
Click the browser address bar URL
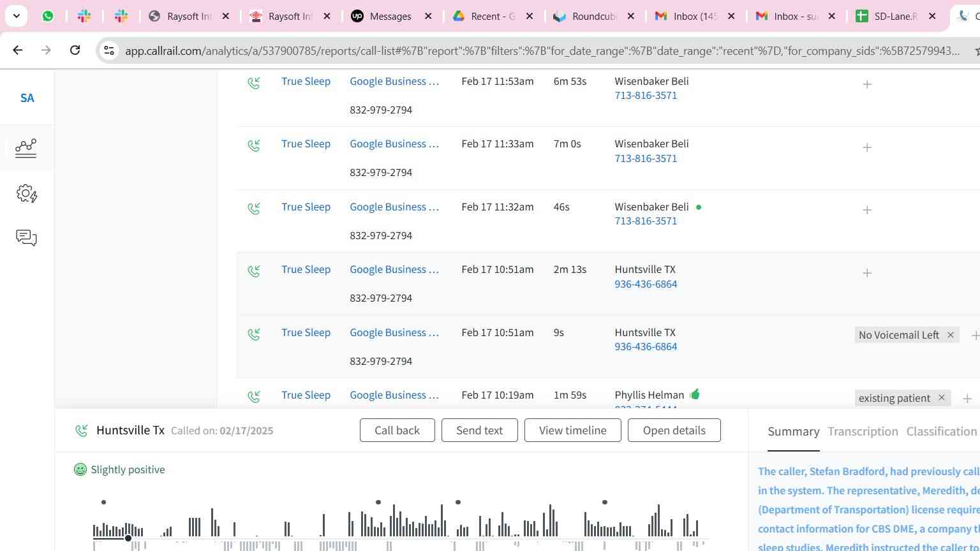click(542, 51)
